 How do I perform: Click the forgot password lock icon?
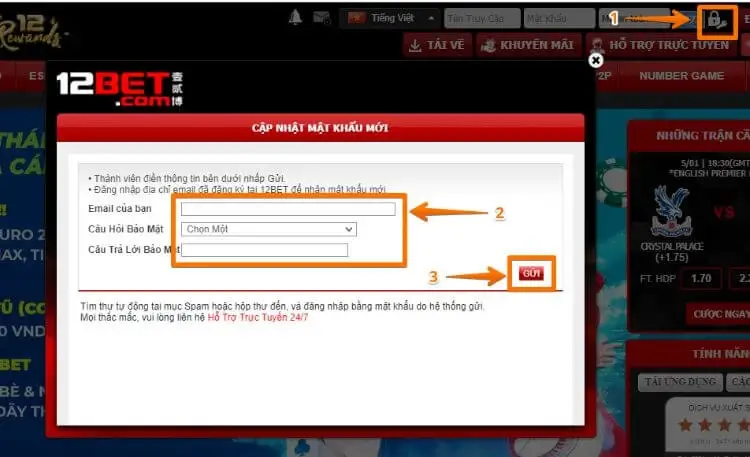[716, 18]
